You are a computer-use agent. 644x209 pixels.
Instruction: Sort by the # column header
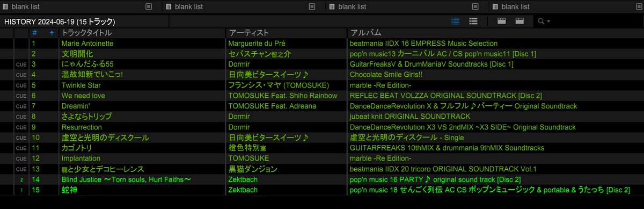[34, 33]
